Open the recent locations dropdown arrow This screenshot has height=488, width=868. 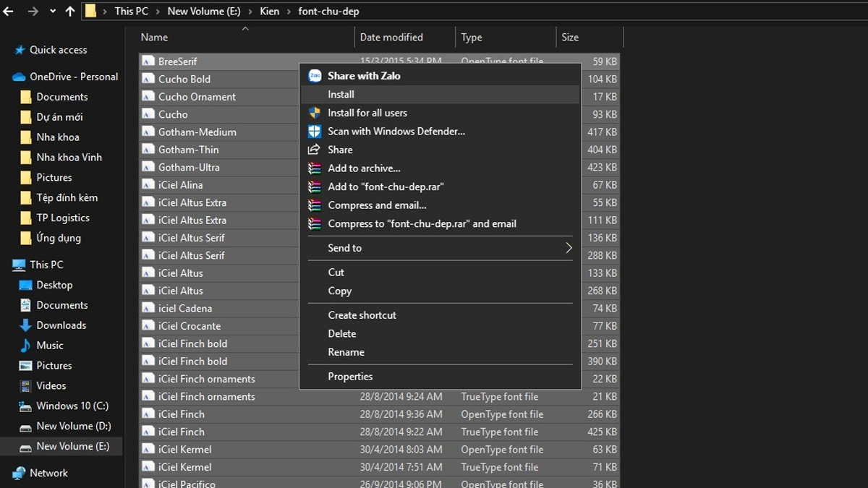coord(53,12)
